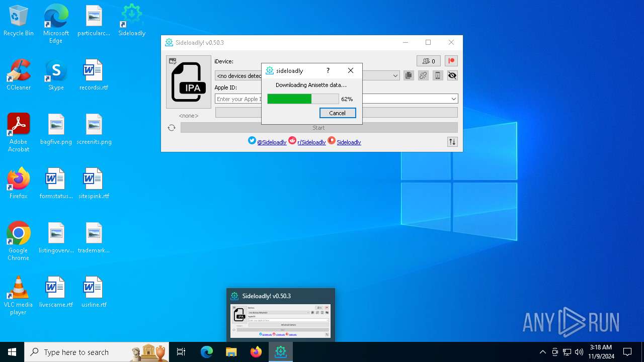Select the recordsi.rtf file icon
The height and width of the screenshot is (362, 644).
94,75
